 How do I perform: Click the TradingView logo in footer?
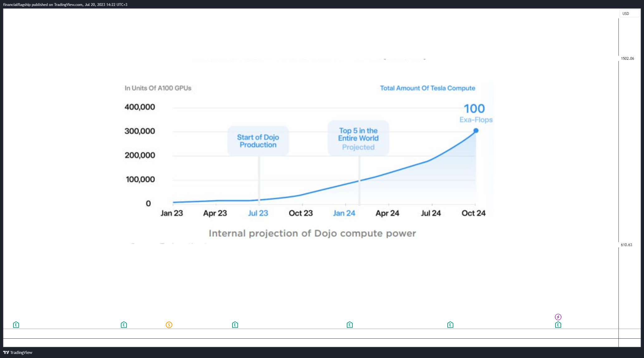coord(18,352)
